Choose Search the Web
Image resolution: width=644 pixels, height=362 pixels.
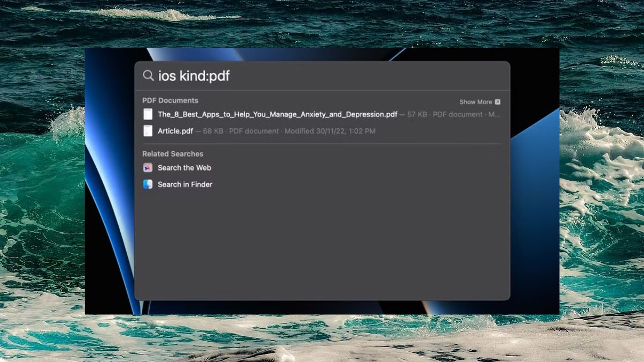click(x=184, y=168)
